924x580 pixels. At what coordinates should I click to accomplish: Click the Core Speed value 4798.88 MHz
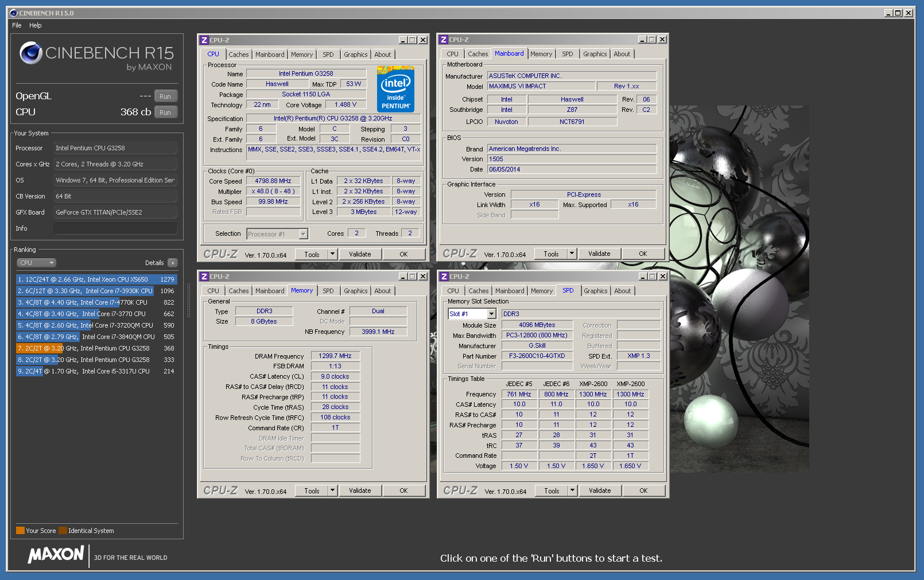[x=273, y=181]
